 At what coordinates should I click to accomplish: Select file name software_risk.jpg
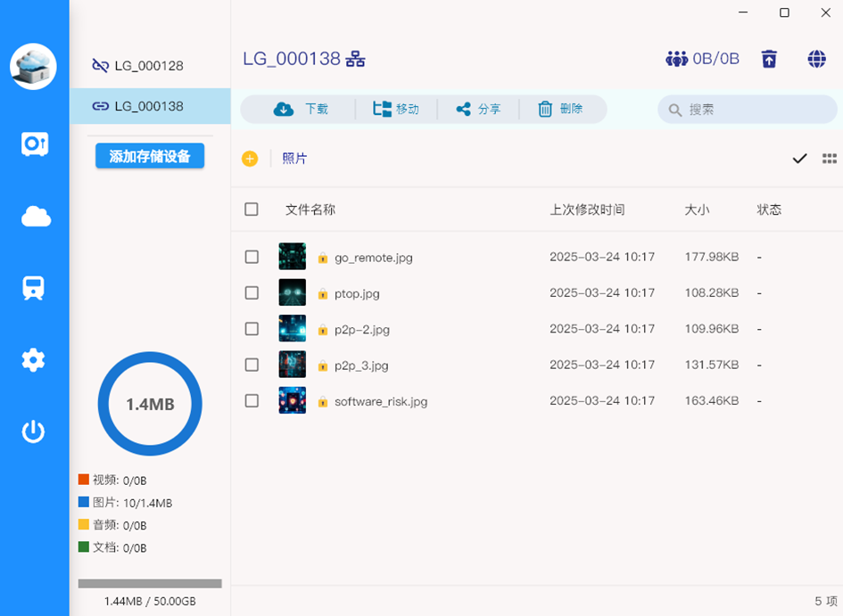point(381,402)
